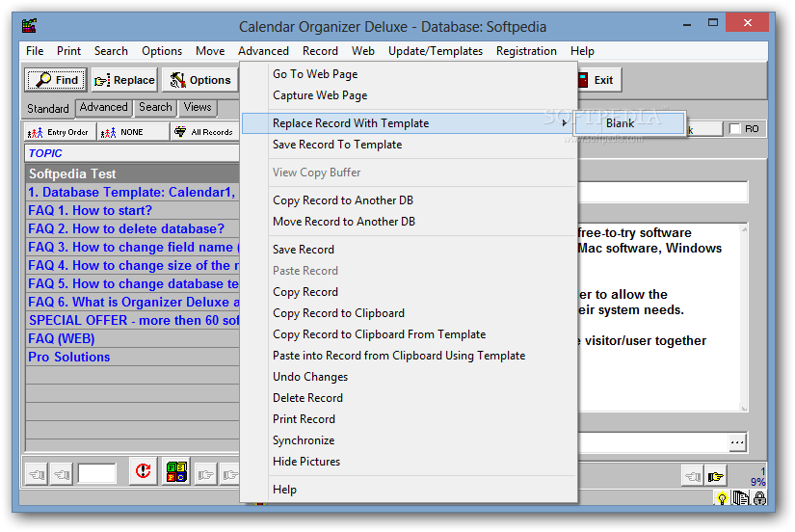Click the yellow pointing hand next-record button

(x=716, y=476)
